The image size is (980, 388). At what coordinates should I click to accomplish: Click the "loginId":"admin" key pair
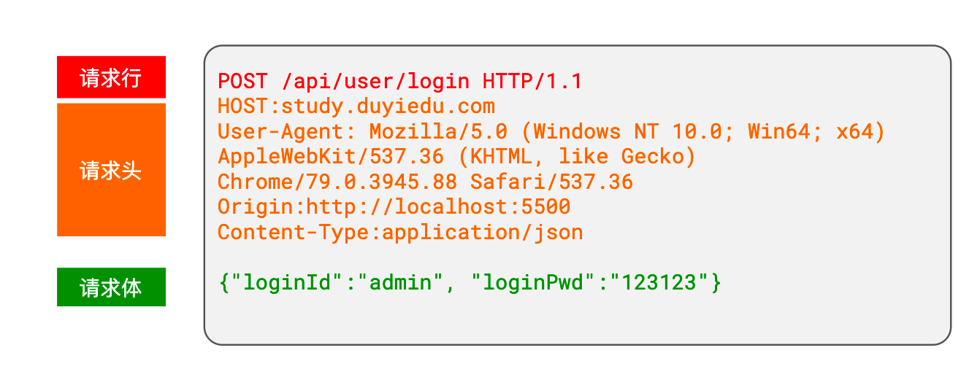337,282
